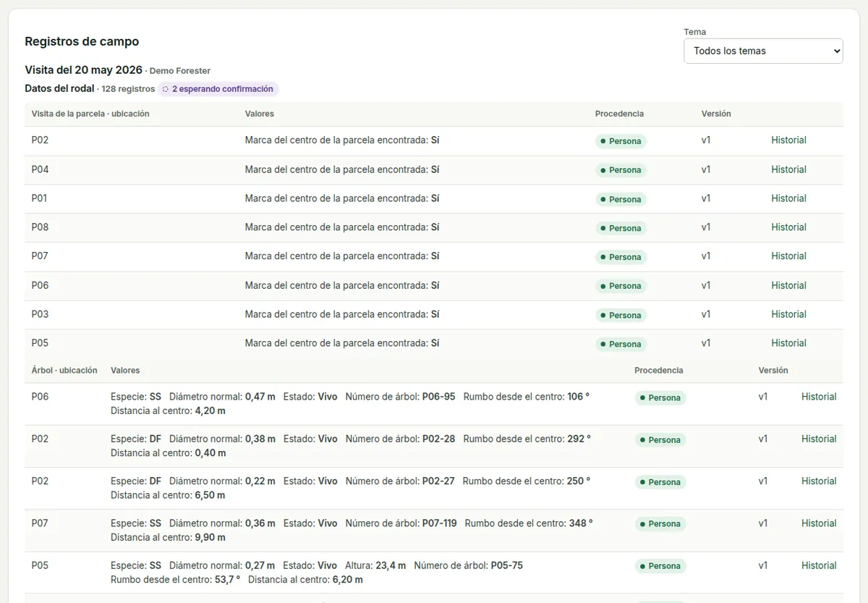
Task: Click tree number value 'P02-28'
Action: (x=439, y=439)
